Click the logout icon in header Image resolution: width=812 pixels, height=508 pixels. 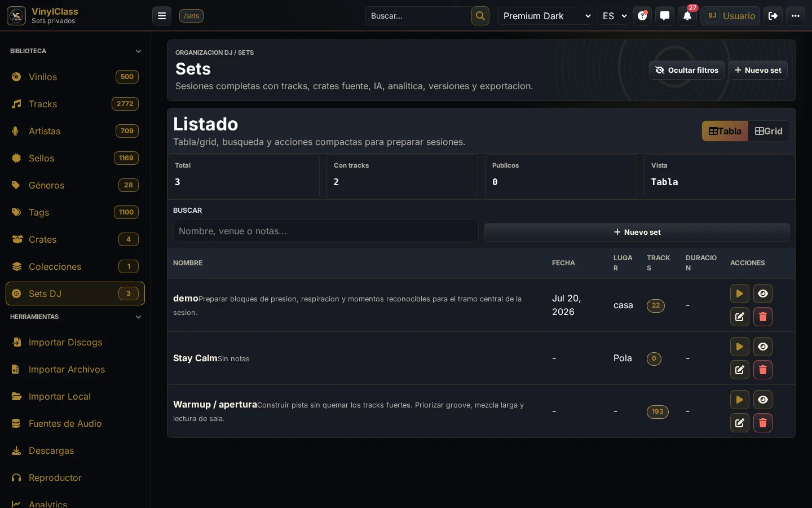[773, 16]
